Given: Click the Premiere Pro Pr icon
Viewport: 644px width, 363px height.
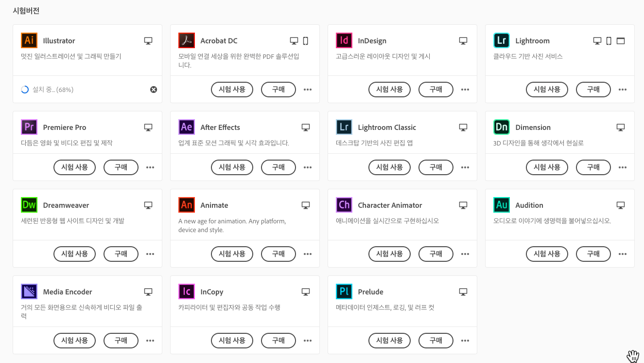Looking at the screenshot, I should [x=29, y=127].
